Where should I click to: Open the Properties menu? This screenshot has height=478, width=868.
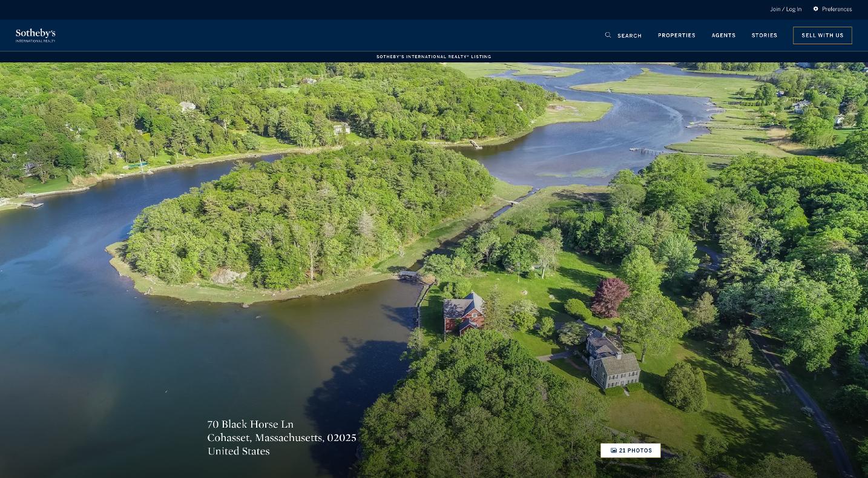pos(677,35)
